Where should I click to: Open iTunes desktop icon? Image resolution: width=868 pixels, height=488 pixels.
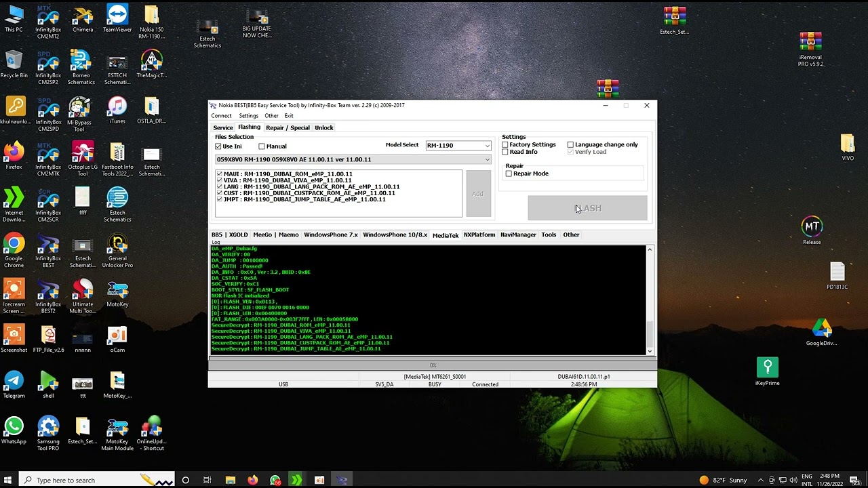117,110
